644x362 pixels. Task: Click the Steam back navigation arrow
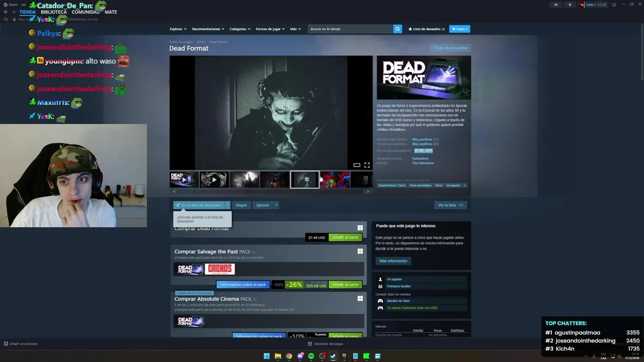point(6,12)
